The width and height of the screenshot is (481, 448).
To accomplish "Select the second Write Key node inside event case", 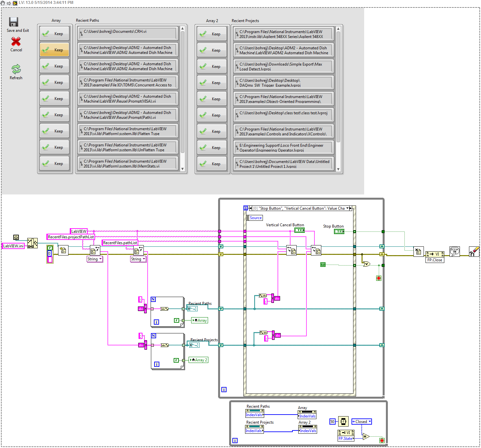I will coord(316,250).
